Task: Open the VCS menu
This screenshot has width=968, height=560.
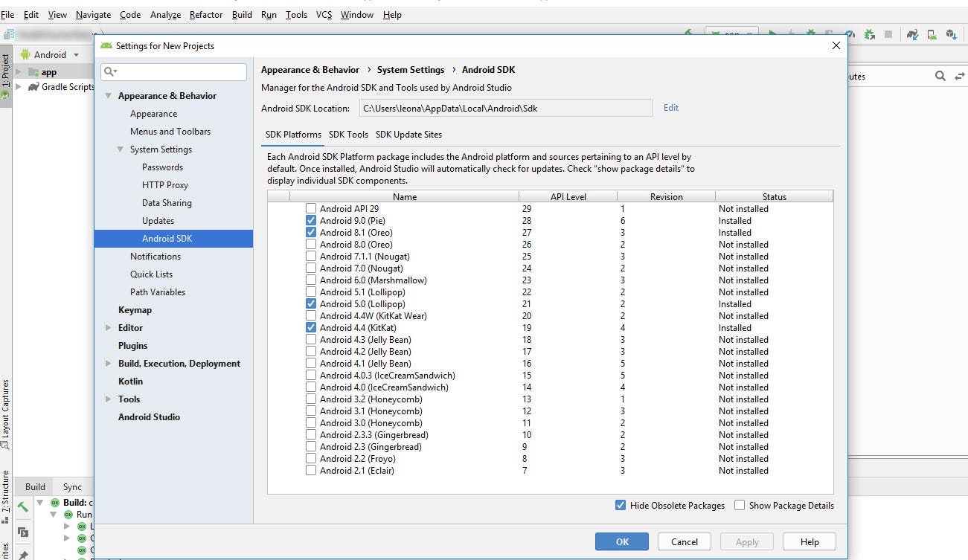Action: point(324,14)
